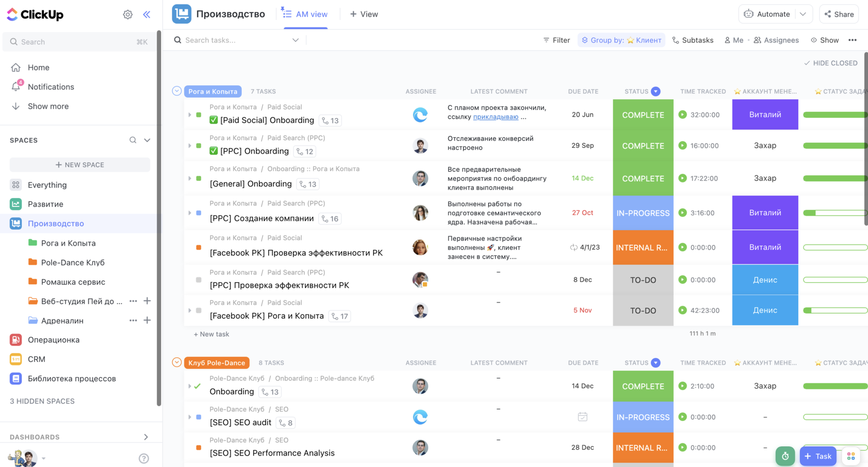Add item to Веб-студия folder
Viewport: 868px width, 467px height.
tap(147, 301)
